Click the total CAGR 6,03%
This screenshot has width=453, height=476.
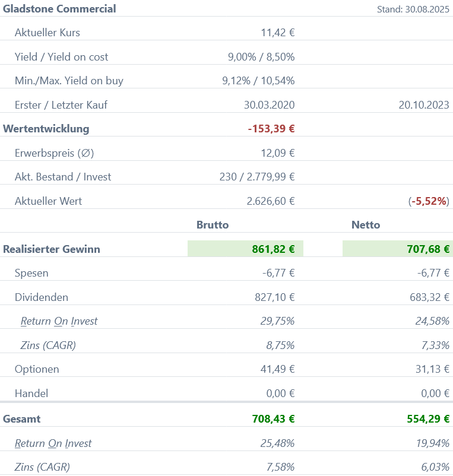tap(435, 467)
